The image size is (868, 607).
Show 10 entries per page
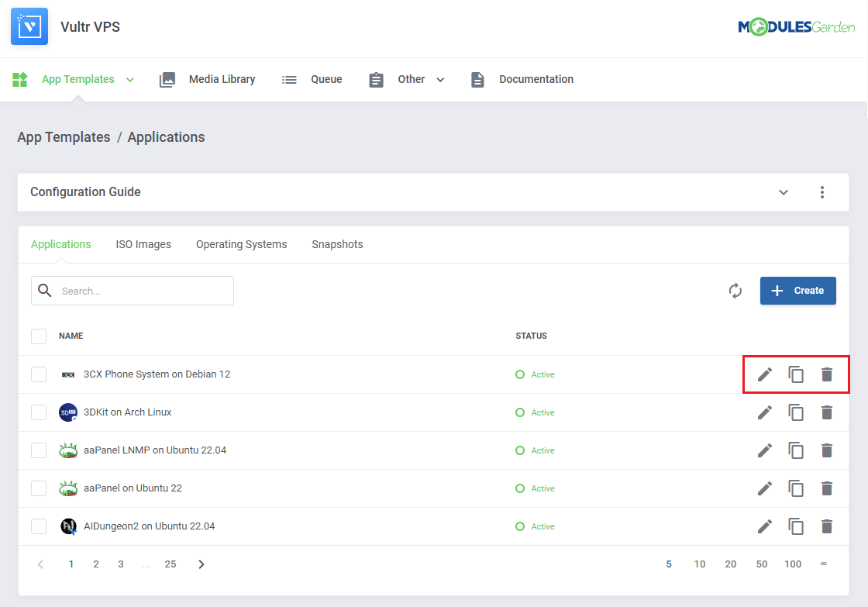(x=700, y=564)
